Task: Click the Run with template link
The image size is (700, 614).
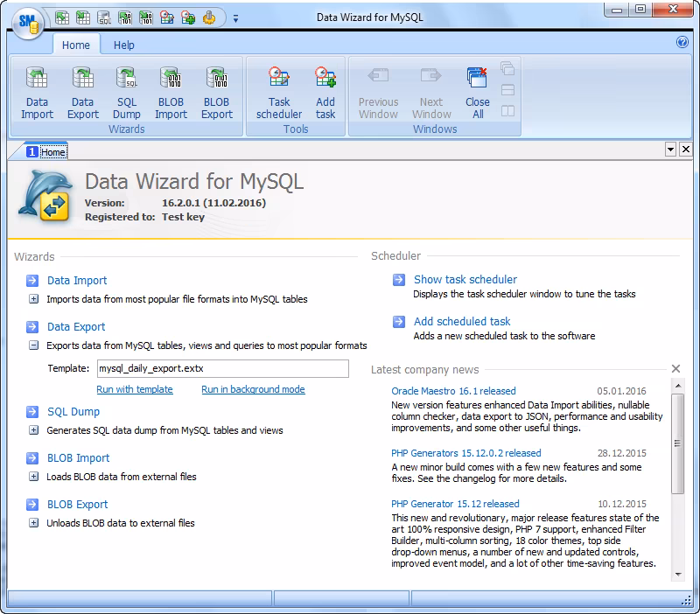Action: [x=135, y=389]
